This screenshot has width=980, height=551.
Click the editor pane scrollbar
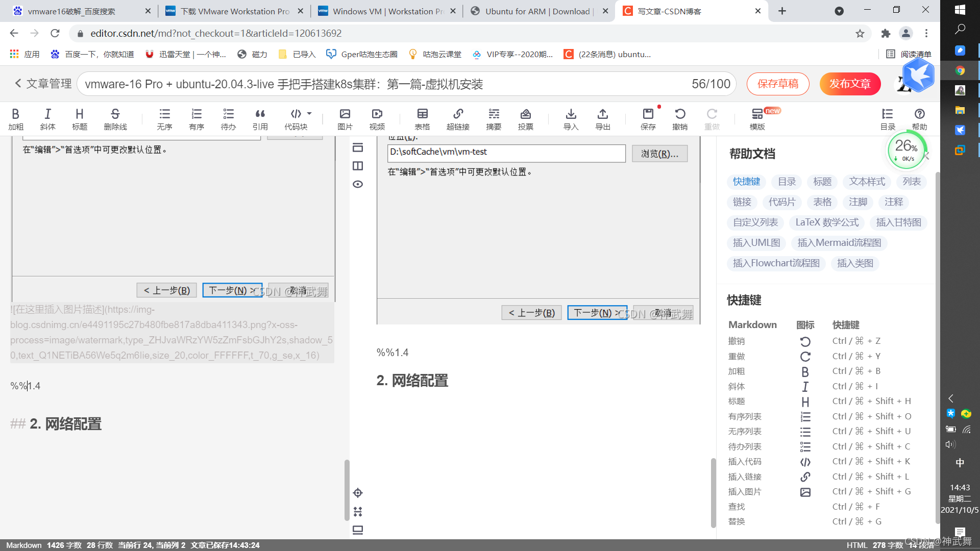347,490
